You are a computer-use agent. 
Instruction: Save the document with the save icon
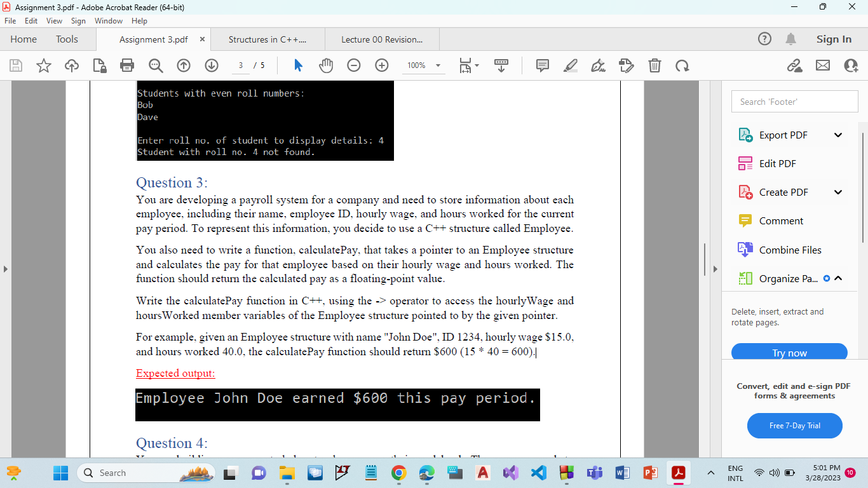[x=15, y=65]
